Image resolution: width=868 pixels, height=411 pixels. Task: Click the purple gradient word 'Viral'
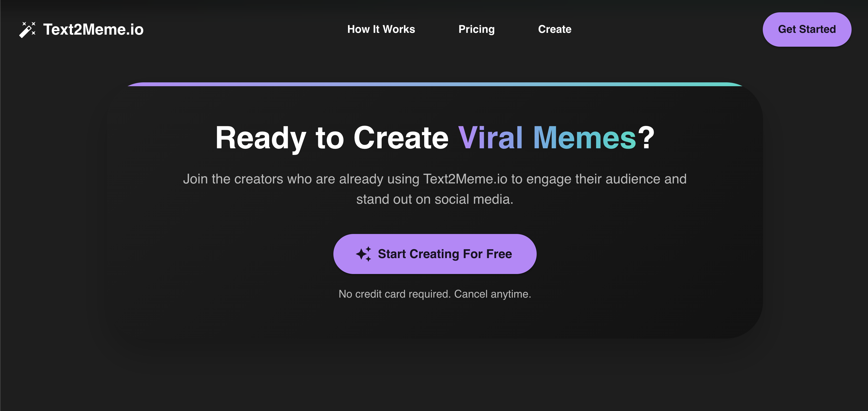click(490, 138)
